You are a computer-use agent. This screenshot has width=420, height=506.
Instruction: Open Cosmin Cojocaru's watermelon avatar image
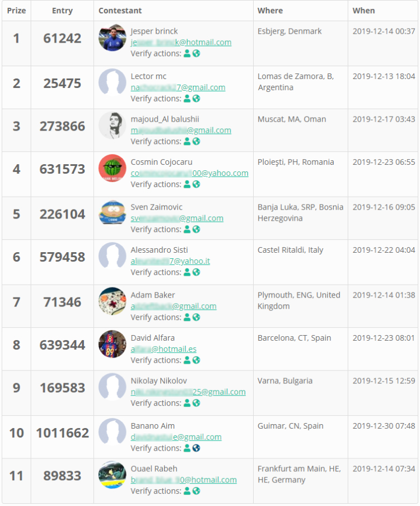pos(112,168)
